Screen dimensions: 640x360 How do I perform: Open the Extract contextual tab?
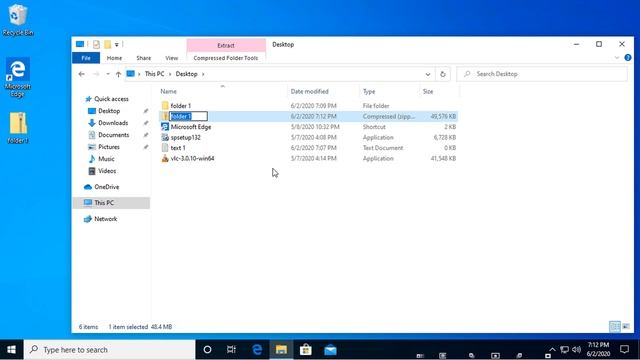pyautogui.click(x=226, y=45)
